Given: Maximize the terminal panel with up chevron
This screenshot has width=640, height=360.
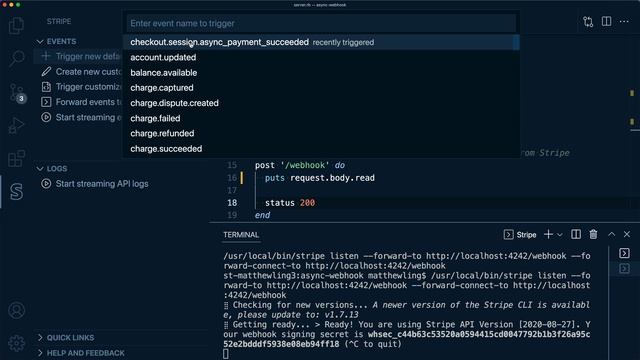Looking at the screenshot, I should (x=611, y=234).
